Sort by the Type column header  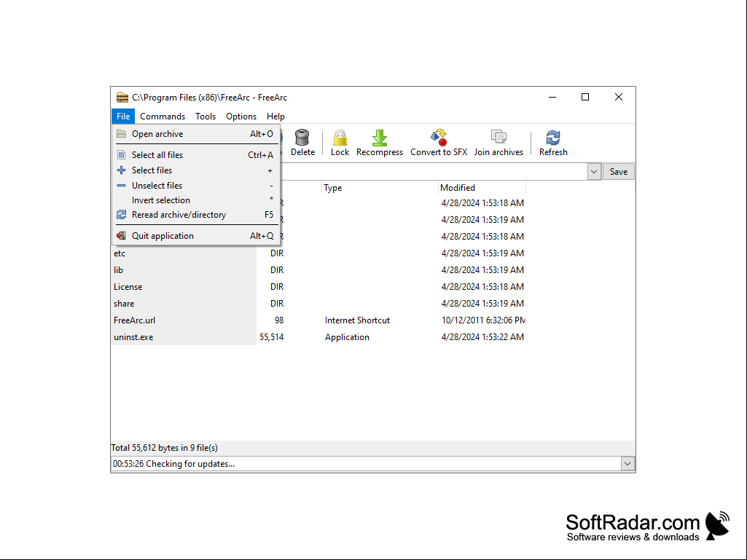(380, 188)
